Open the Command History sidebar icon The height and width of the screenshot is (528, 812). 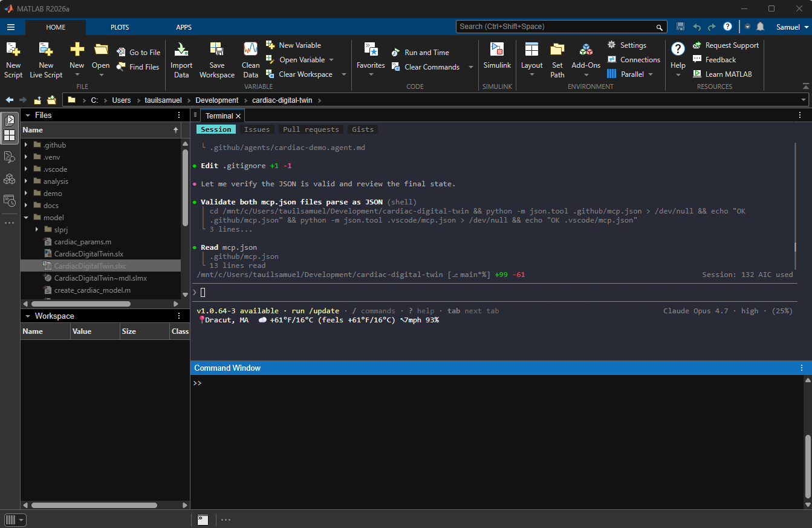(x=9, y=201)
